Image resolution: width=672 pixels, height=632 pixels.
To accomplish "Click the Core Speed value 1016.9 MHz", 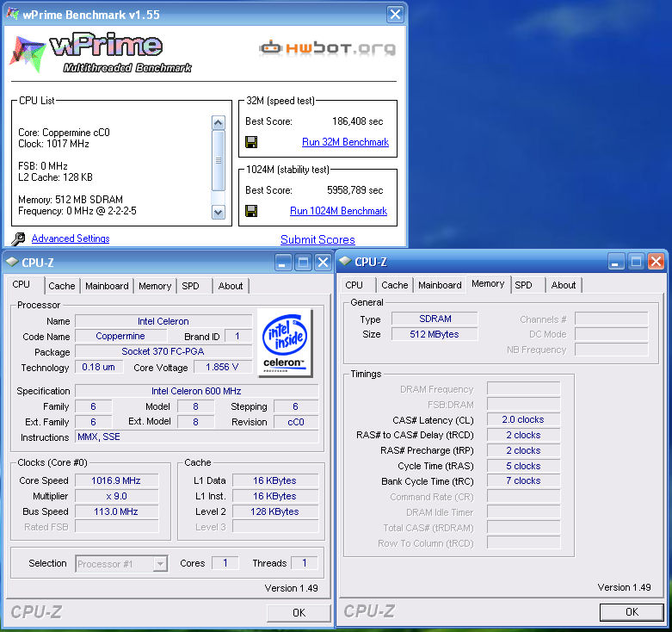I will 116,480.
